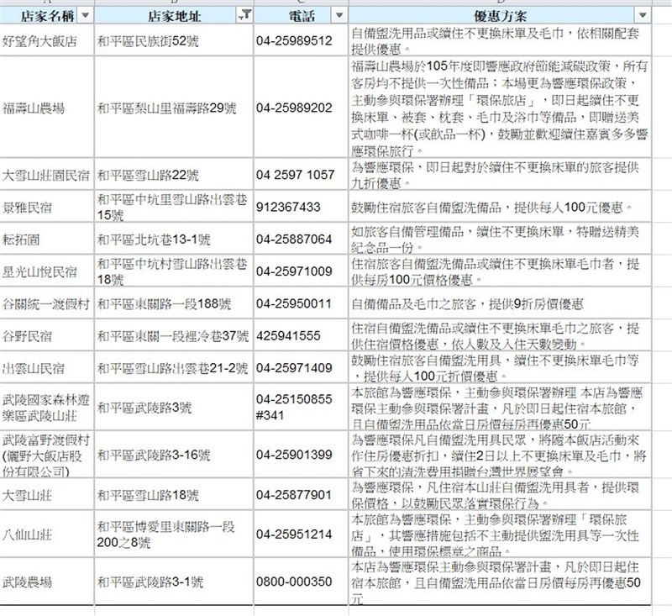Select phone number 04-25989202
The image size is (672, 616).
[x=302, y=108]
